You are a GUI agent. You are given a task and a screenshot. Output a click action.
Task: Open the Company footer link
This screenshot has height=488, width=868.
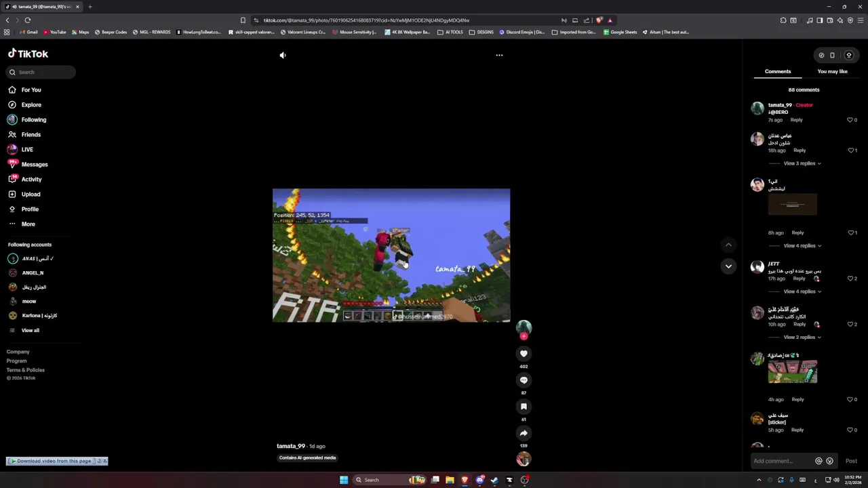(18, 352)
